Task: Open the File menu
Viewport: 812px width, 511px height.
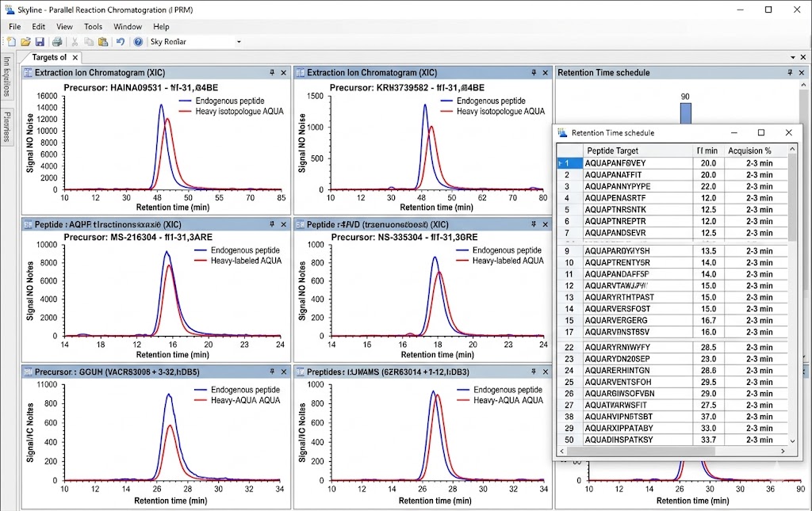Action: [14, 26]
